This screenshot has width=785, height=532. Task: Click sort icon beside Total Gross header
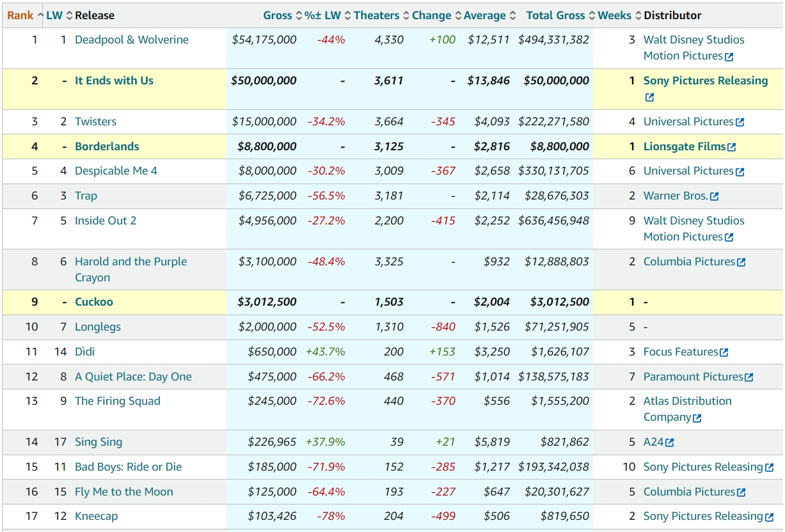[x=592, y=15]
